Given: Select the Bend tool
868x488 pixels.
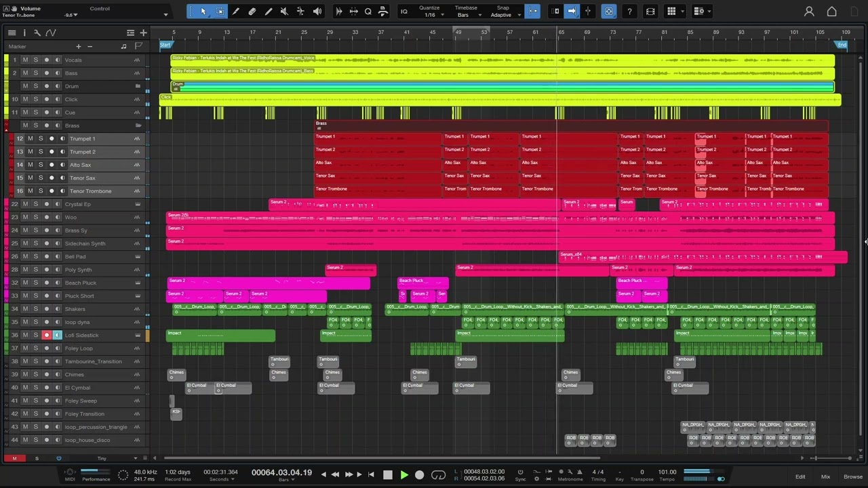Looking at the screenshot, I should 300,11.
